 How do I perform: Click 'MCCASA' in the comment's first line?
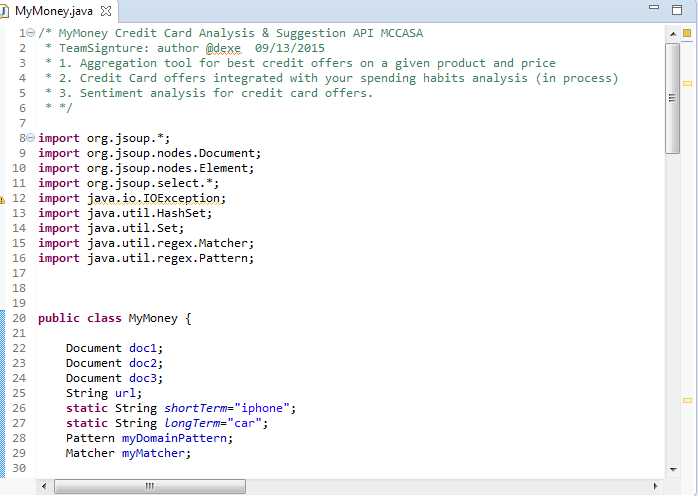402,33
